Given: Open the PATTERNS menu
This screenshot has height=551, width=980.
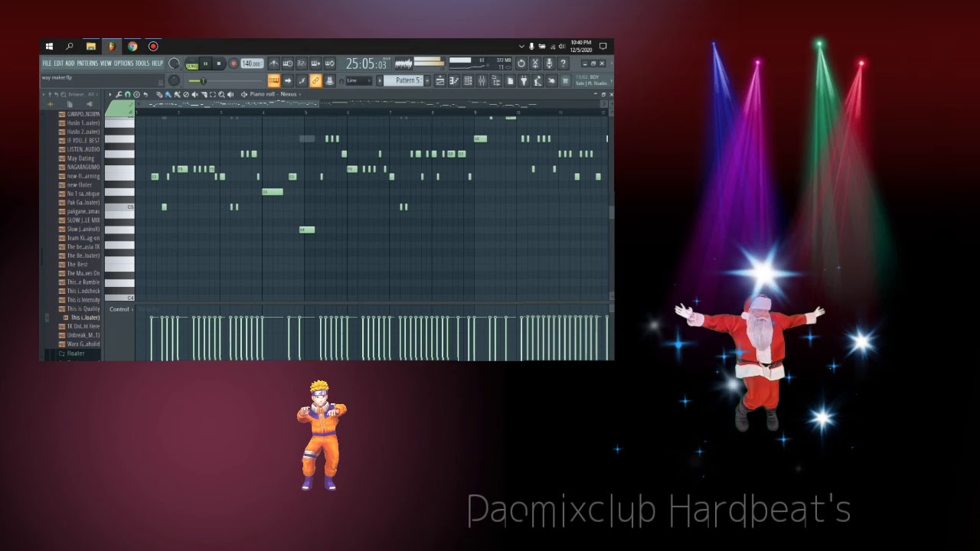Looking at the screenshot, I should click(x=87, y=64).
